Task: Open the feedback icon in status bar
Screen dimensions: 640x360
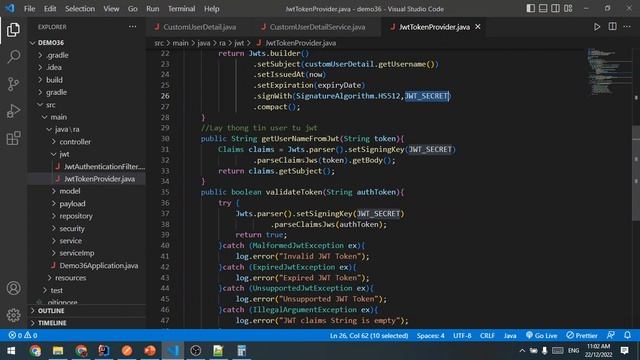Action: click(x=611, y=335)
